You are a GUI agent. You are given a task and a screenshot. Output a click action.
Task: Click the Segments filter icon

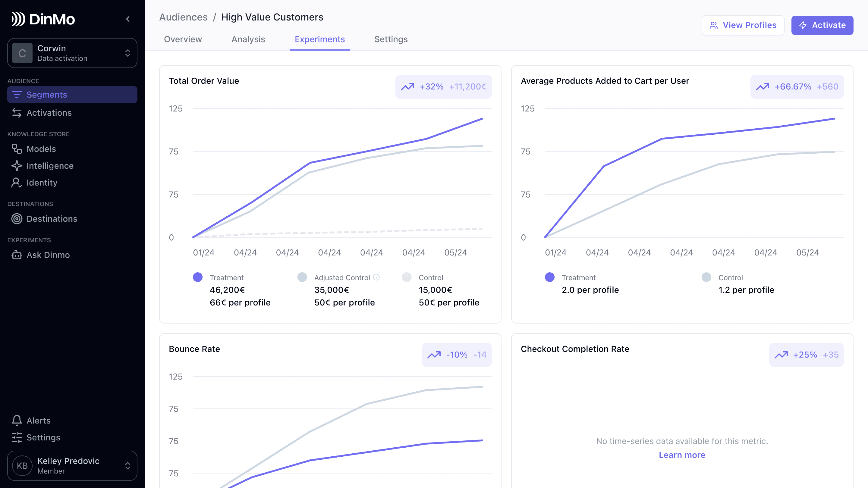point(17,95)
